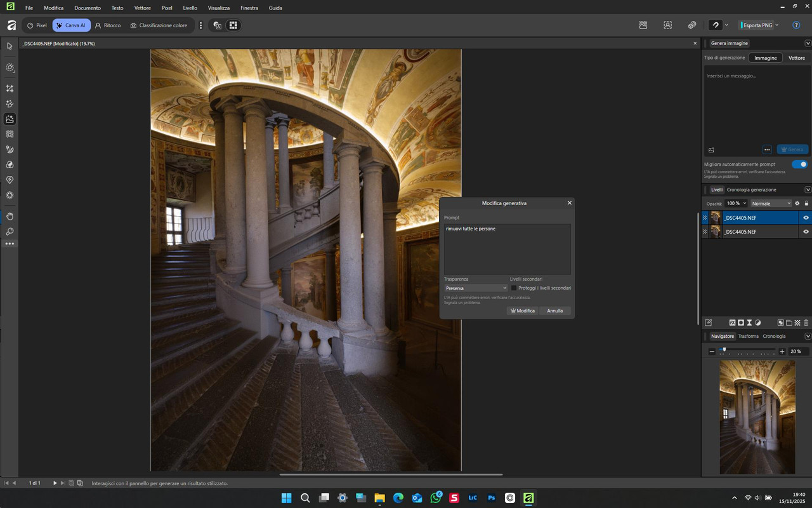Check Proteggi i livelli secondari checkbox

tap(514, 288)
